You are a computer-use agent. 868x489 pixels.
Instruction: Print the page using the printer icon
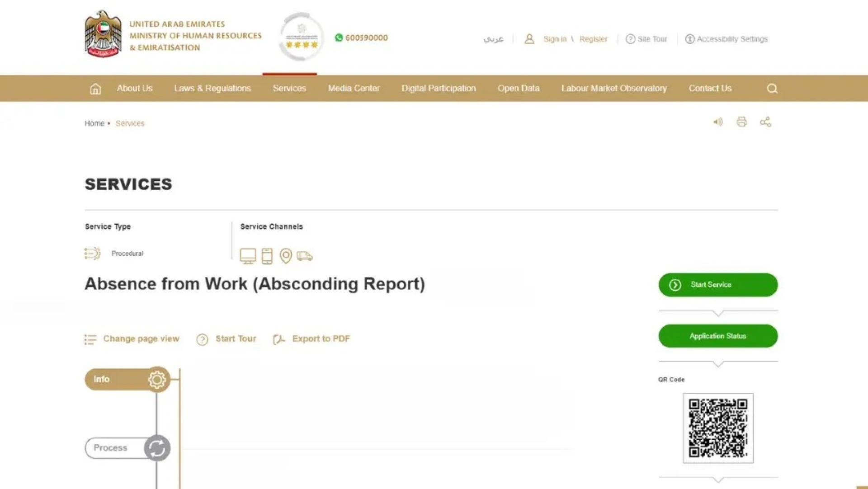click(x=742, y=122)
